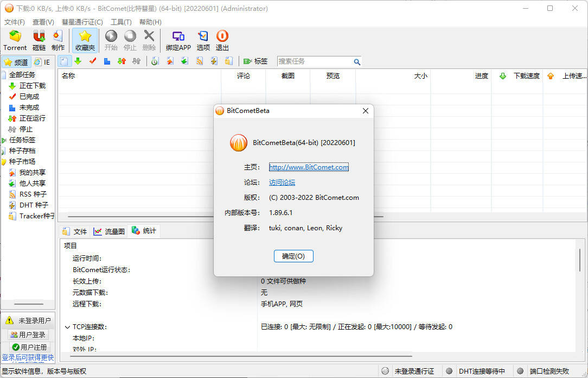The height and width of the screenshot is (378, 588).
Task: Click the green arrow others-shares filter icon
Action: pos(184,61)
